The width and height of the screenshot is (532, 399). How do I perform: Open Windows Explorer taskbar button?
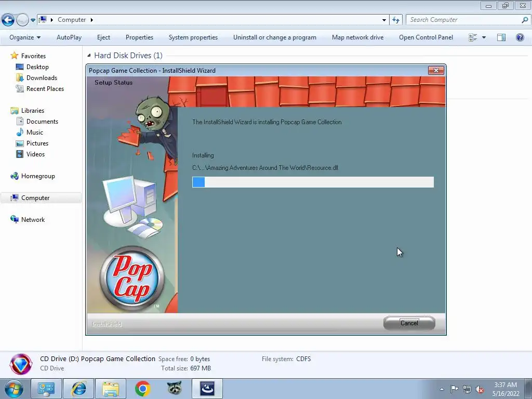111,389
